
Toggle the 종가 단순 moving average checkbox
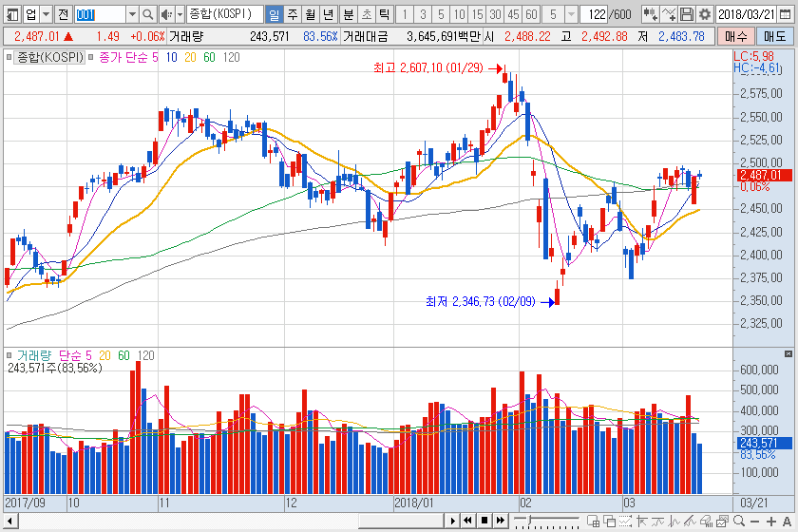pos(91,58)
